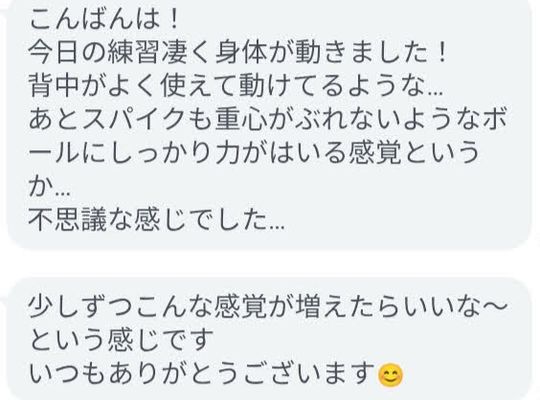This screenshot has width=540, height=400.
Task: Select the line という感じです
Action: [x=121, y=340]
